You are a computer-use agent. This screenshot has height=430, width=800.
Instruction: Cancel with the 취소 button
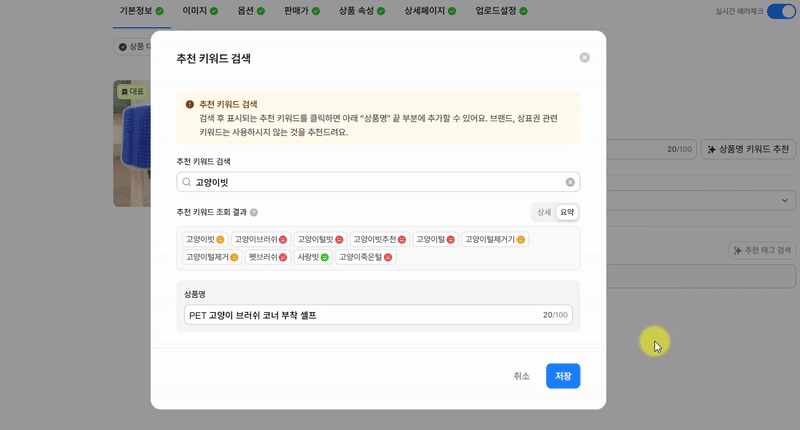(521, 376)
